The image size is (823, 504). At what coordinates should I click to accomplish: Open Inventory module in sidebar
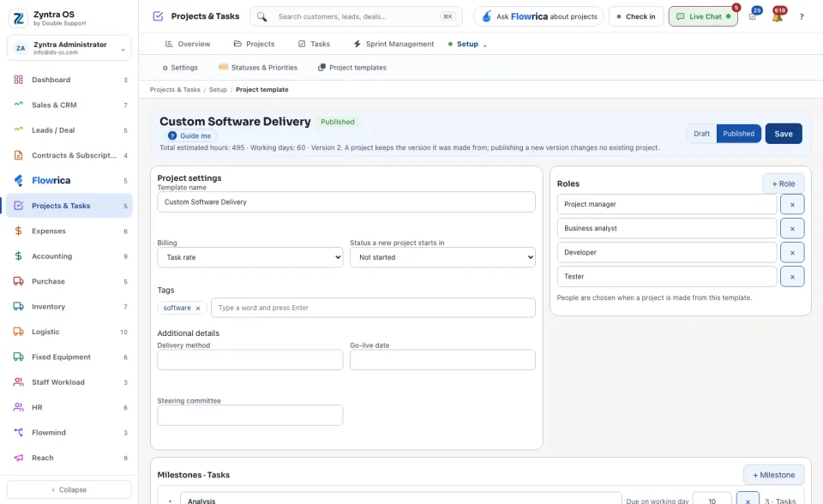[x=69, y=307]
